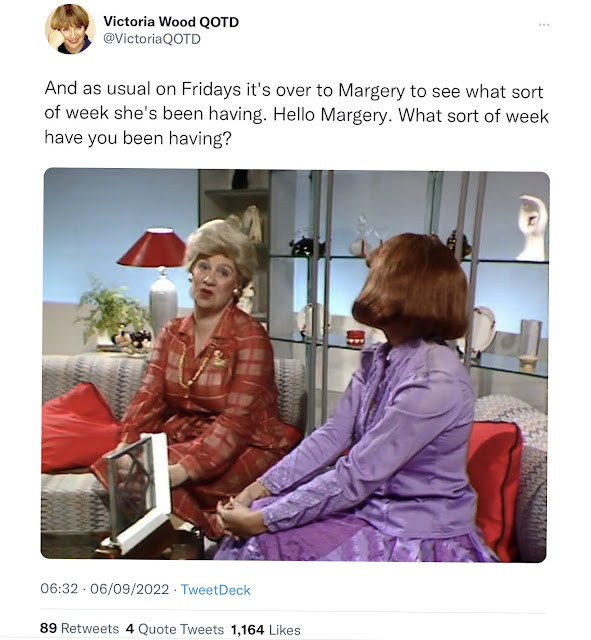The image size is (591, 640).
Task: Open the three-dot more options menu
Action: click(544, 25)
